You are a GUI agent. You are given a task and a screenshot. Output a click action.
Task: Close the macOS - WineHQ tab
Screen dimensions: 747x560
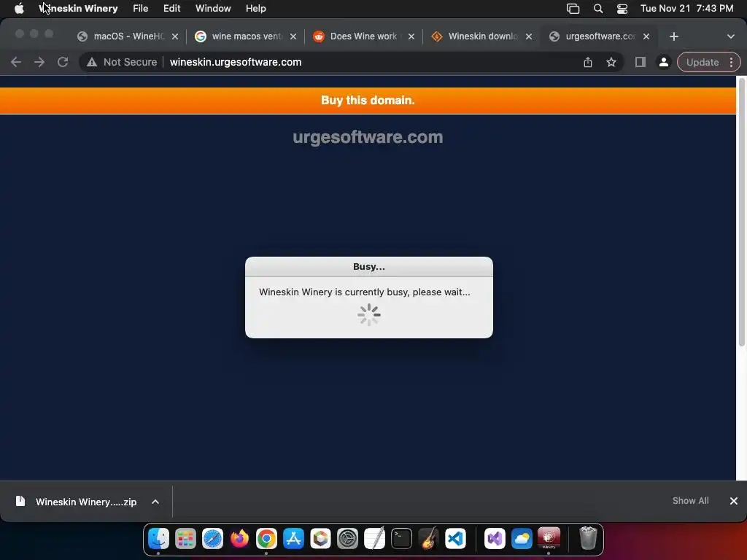pos(175,36)
